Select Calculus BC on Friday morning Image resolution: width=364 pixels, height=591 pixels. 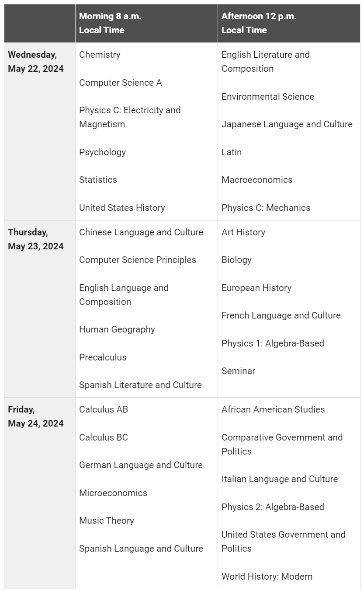click(104, 437)
